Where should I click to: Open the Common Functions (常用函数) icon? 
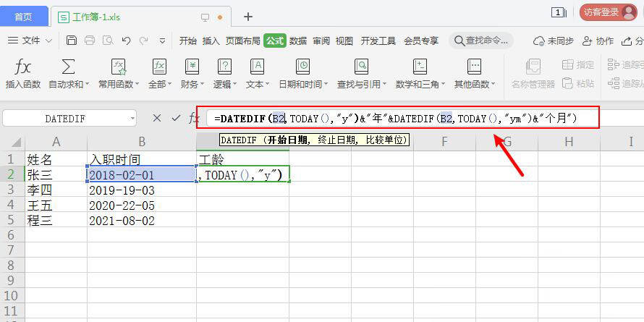[119, 67]
